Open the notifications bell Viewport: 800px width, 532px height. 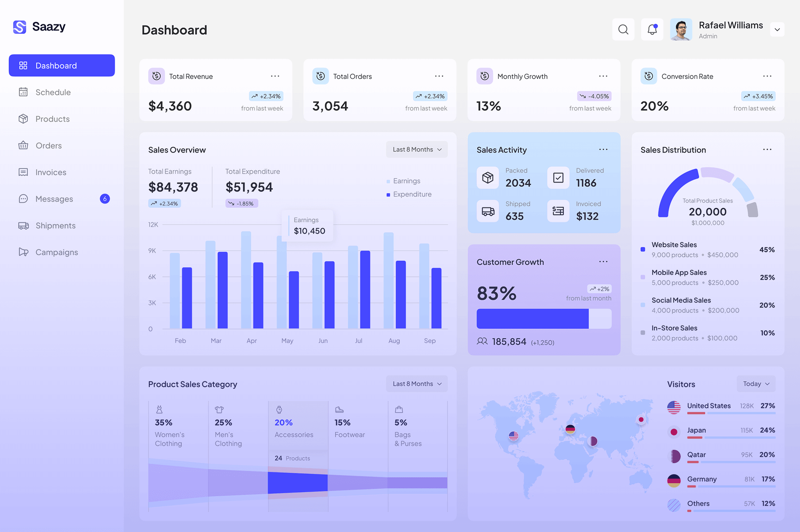(652, 30)
